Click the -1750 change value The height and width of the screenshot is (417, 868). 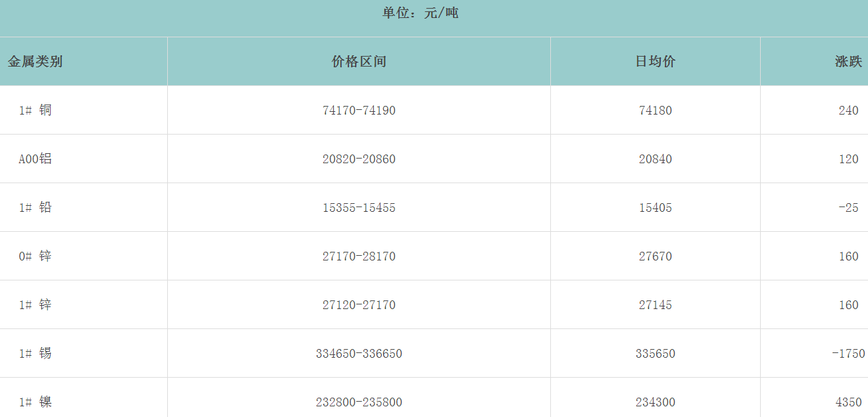[848, 354]
